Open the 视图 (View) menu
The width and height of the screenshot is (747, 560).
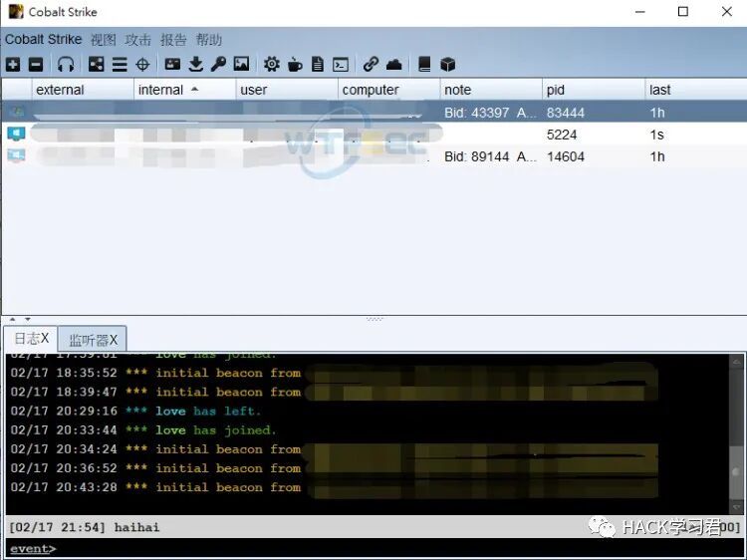(104, 40)
